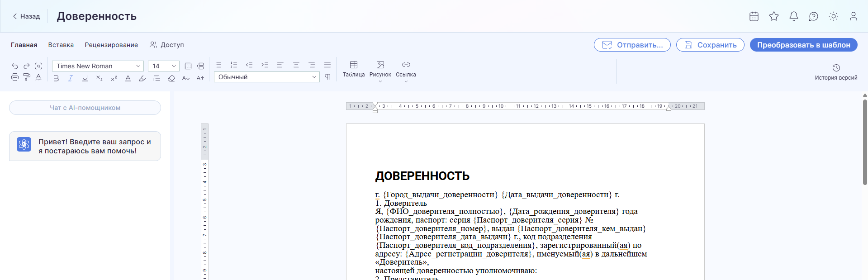Select the format painter tool
Viewport: 868px width, 280px height.
[x=27, y=77]
